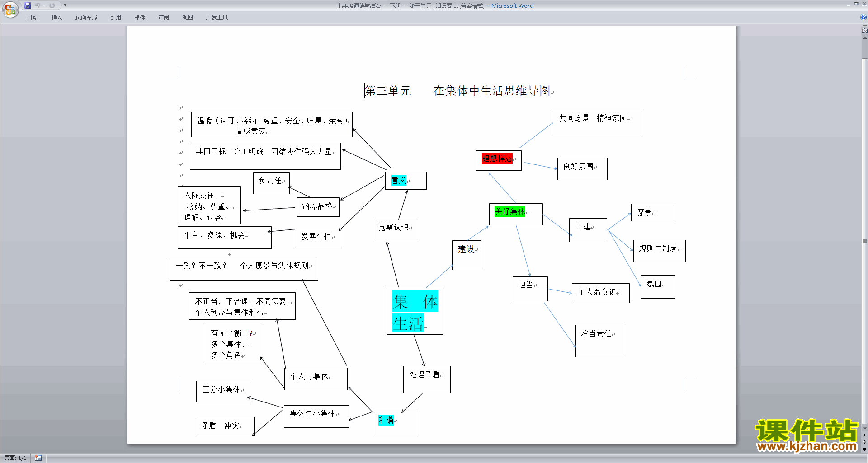The width and height of the screenshot is (868, 463).
Task: Click the split-window handle above scrollbar
Action: [x=865, y=26]
